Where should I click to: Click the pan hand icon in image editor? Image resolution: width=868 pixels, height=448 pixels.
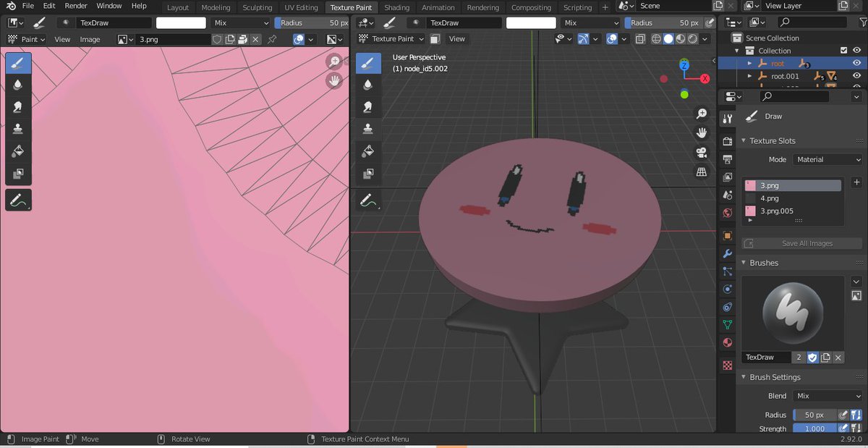(x=334, y=81)
